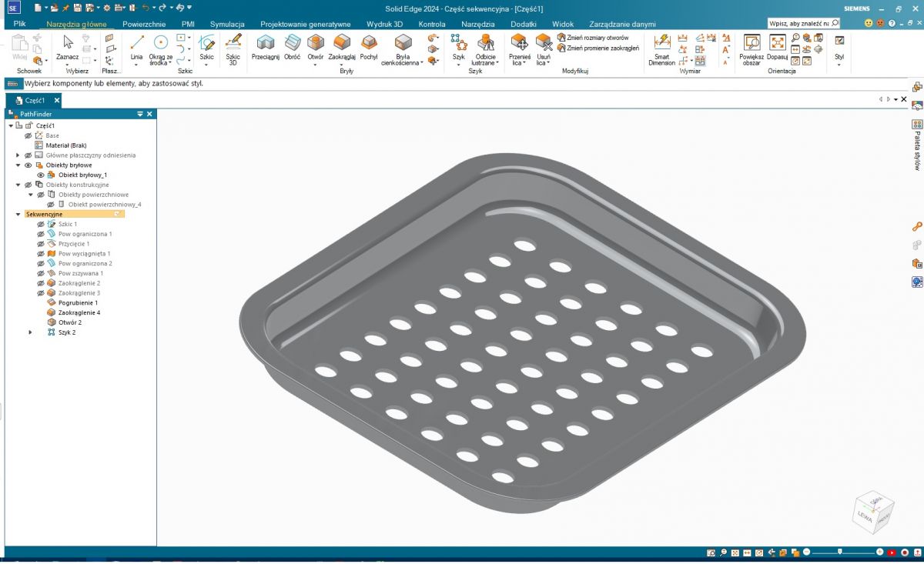
Task: Click Zmień rozmiary otworów button
Action: 592,38
